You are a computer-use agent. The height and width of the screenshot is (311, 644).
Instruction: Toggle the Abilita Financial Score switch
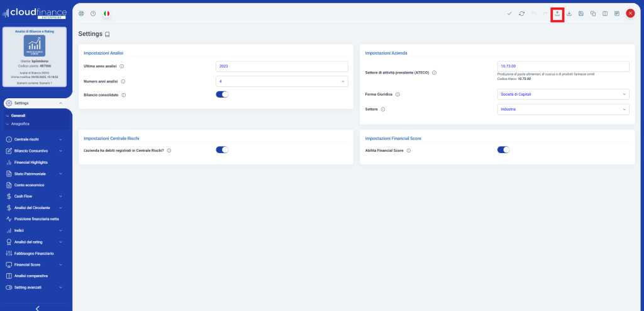(x=504, y=150)
